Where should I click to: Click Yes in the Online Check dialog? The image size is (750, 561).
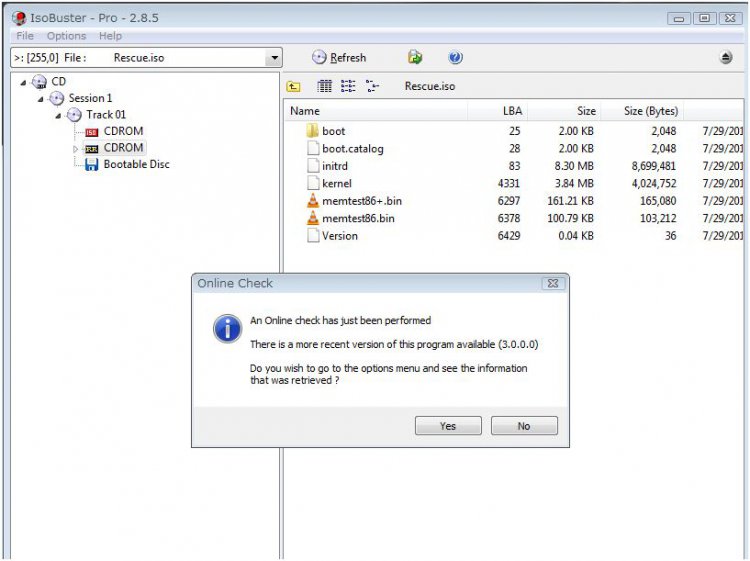(448, 426)
